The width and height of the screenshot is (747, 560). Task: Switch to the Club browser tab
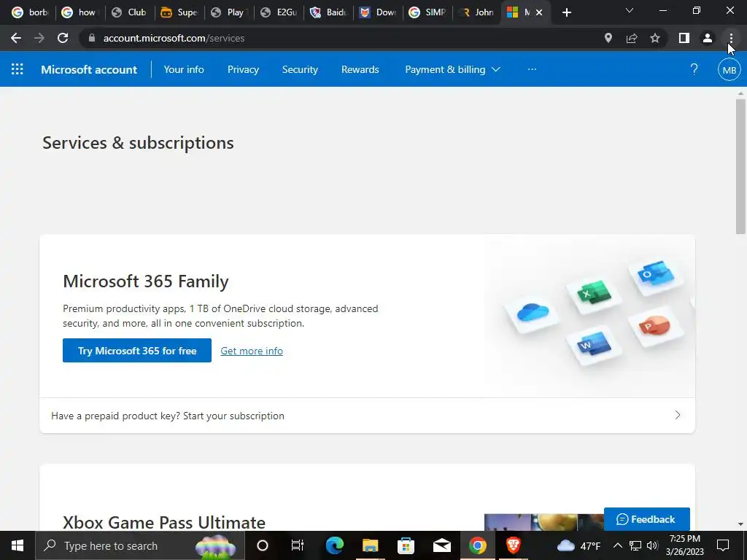pos(129,12)
